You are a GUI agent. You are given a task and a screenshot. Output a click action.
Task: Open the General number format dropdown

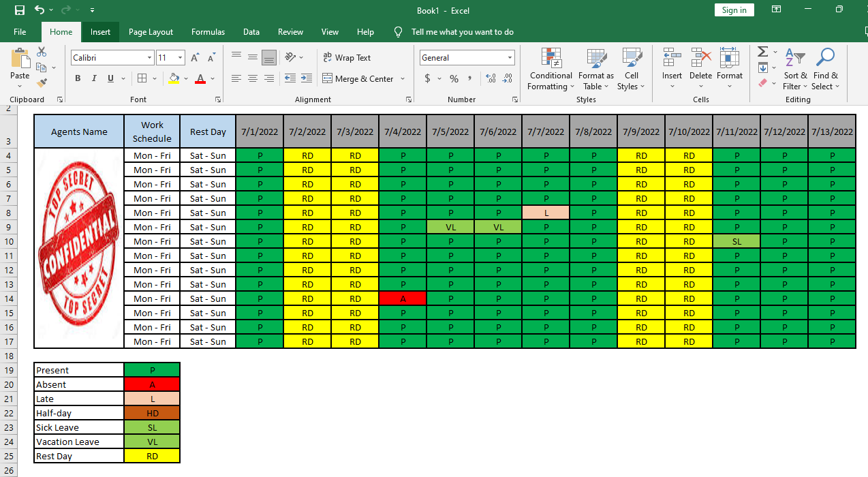[510, 58]
